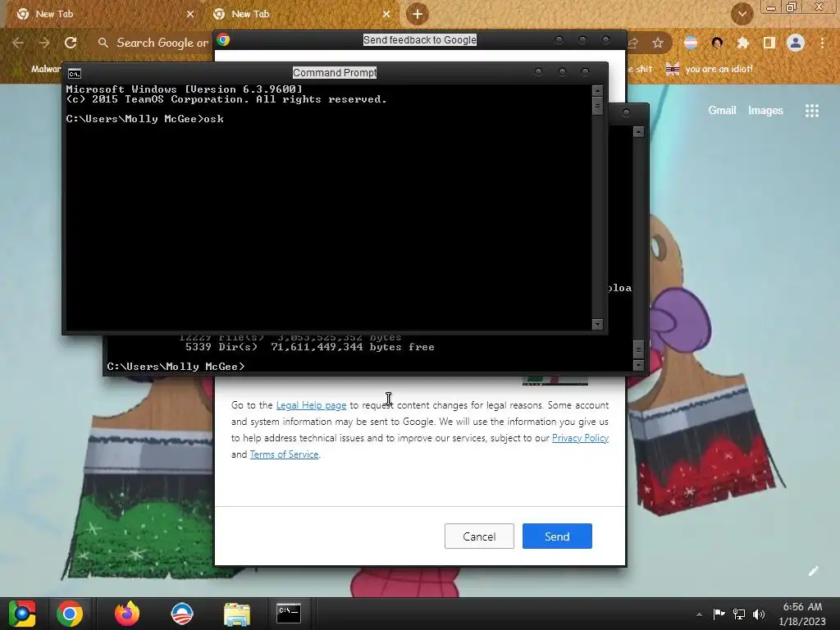
Task: Click the Command Prompt scroll down arrow
Action: 597,325
